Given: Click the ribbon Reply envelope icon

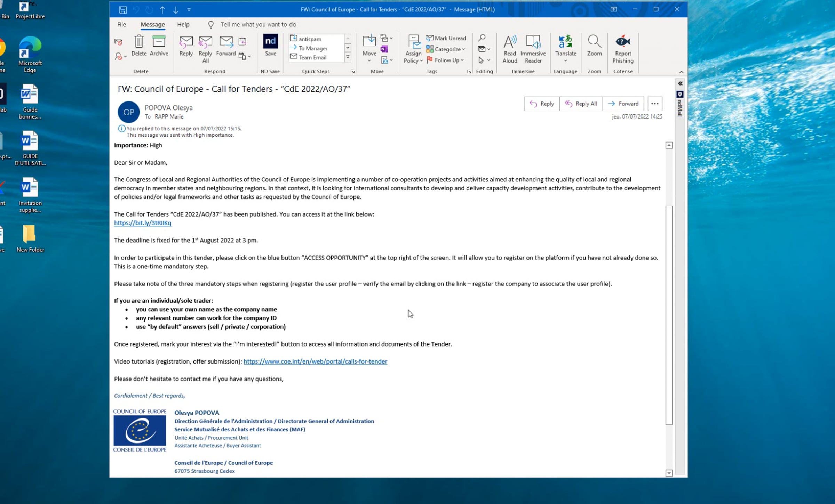Looking at the screenshot, I should click(186, 46).
